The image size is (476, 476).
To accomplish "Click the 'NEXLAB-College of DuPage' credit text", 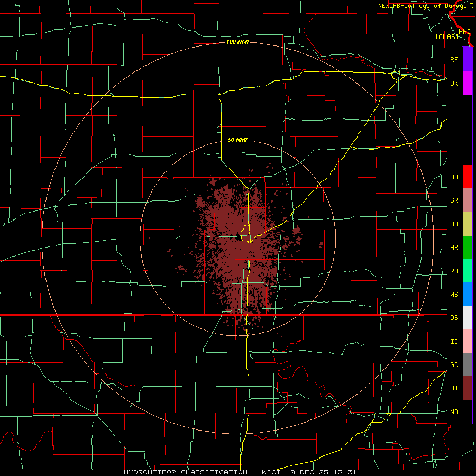I will point(423,6).
